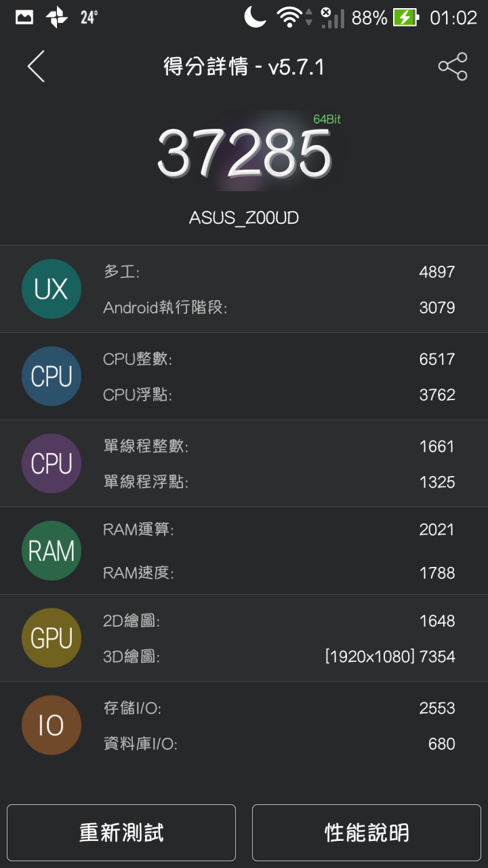Open 性能說明 for performance explanation

tap(366, 833)
